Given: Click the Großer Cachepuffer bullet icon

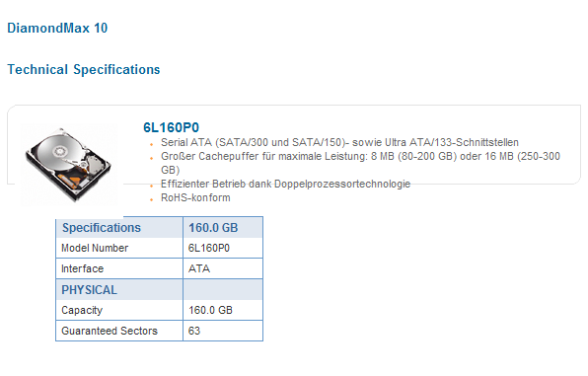Looking at the screenshot, I should [152, 158].
